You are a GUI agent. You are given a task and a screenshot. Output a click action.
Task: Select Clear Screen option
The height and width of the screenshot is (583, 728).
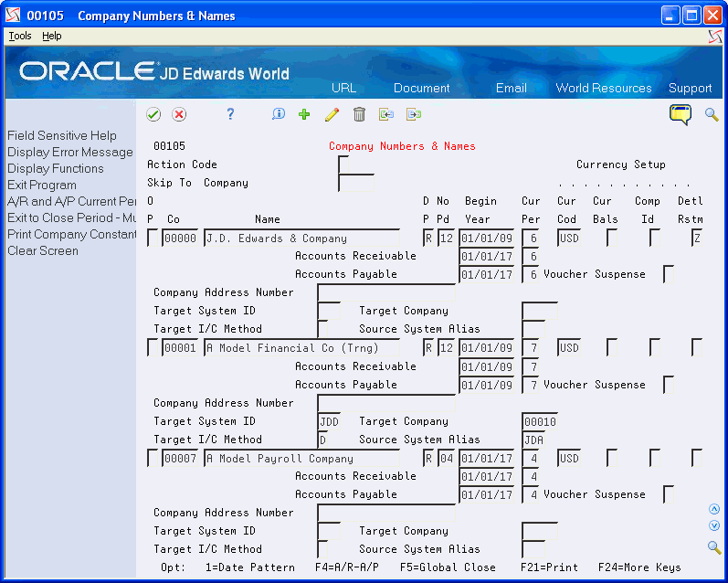[x=43, y=251]
